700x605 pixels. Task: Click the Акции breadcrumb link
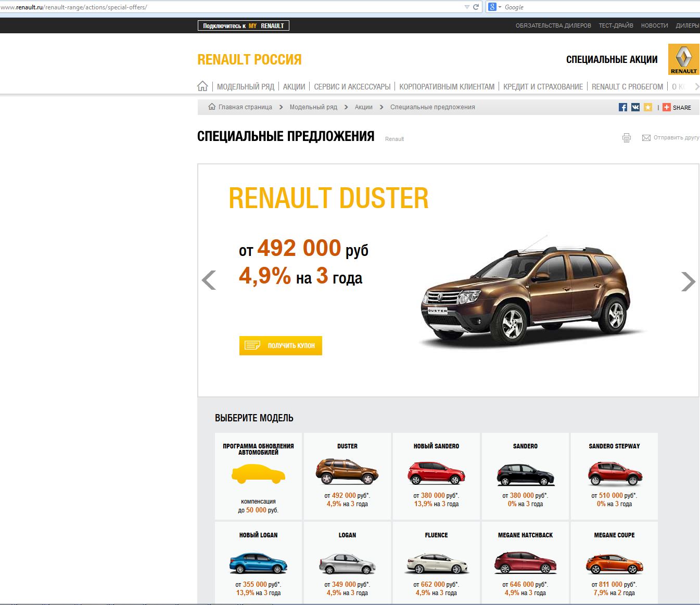coord(363,107)
